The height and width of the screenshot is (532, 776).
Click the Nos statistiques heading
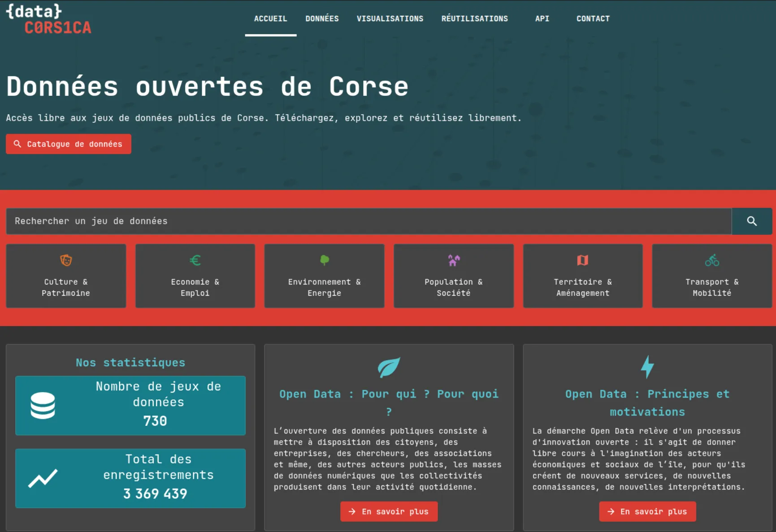130,362
